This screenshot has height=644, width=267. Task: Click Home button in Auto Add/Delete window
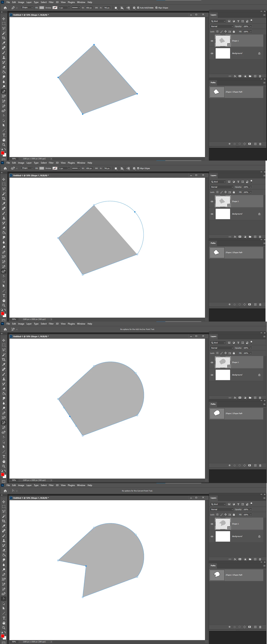point(5,8)
